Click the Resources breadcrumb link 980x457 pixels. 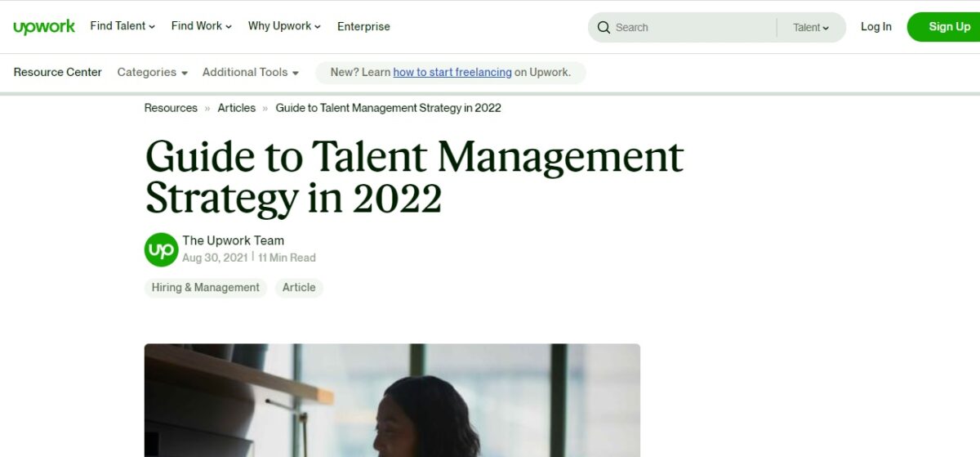point(171,108)
